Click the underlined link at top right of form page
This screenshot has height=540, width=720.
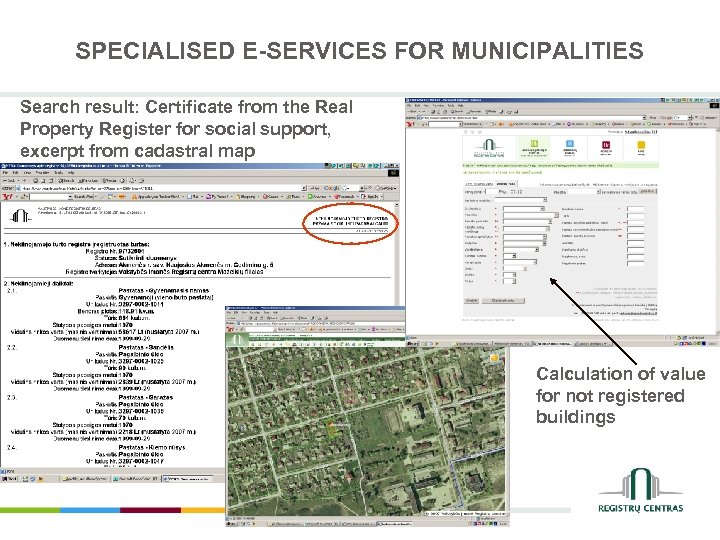click(x=641, y=132)
